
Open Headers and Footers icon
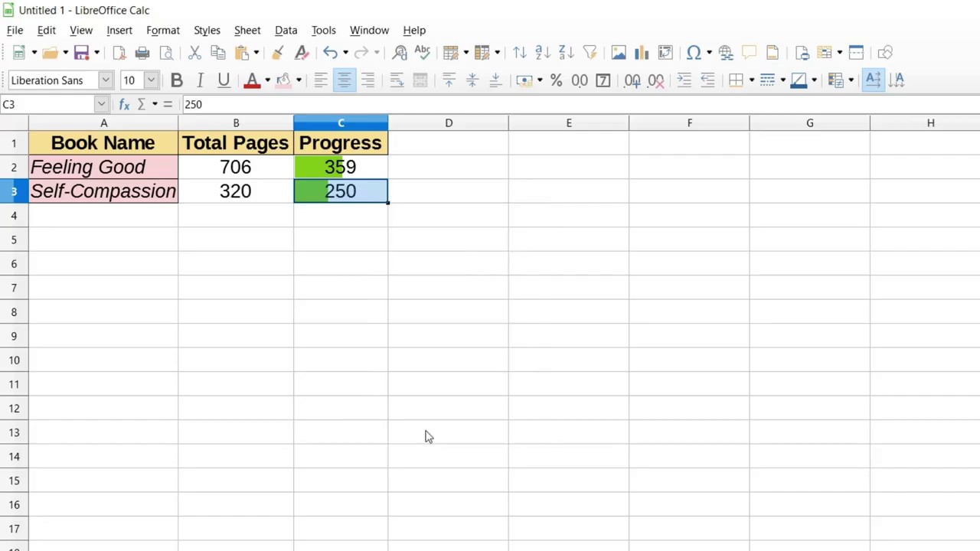tap(773, 53)
